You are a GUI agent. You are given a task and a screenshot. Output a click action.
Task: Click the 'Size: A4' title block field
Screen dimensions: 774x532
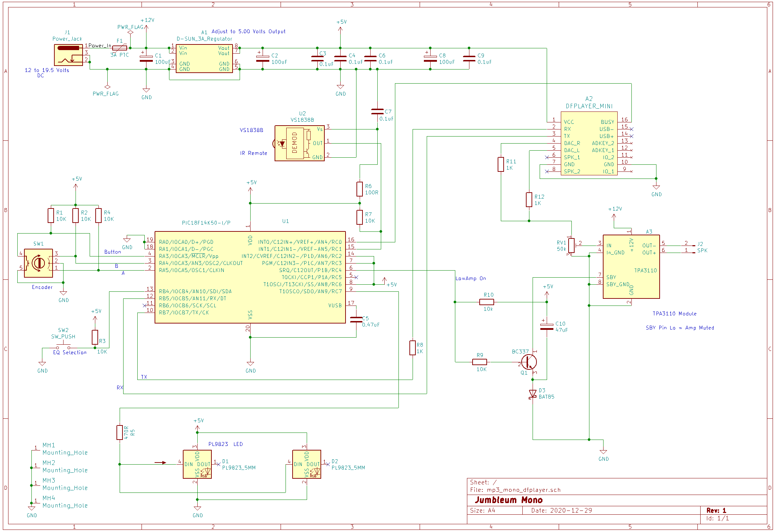pos(482,510)
